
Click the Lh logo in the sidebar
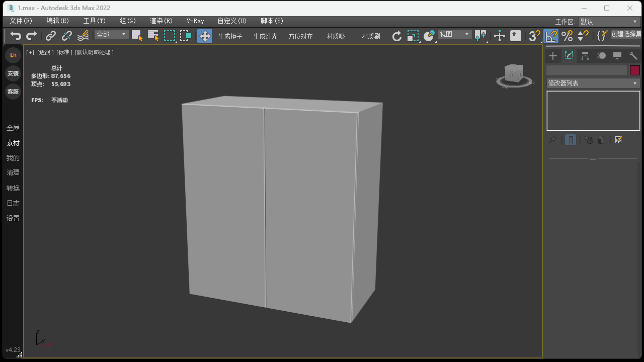click(x=13, y=55)
